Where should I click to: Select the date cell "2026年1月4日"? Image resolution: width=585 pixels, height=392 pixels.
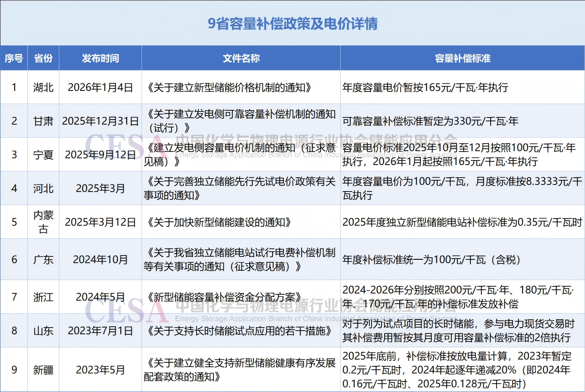[100, 88]
